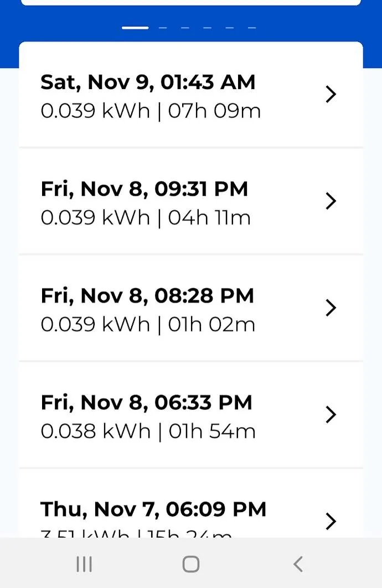Viewport: 382px width, 588px height.
Task: Jump to fifth carousel page dash
Action: pos(230,28)
